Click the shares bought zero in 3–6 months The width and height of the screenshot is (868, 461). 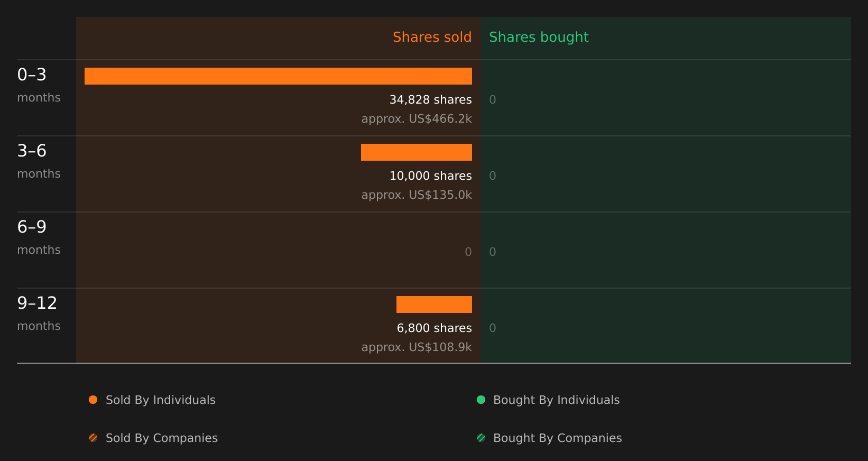(x=493, y=176)
